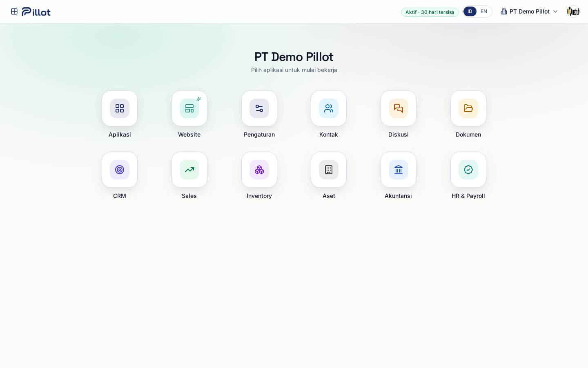Switch language to EN
The image size is (588, 368).
484,11
